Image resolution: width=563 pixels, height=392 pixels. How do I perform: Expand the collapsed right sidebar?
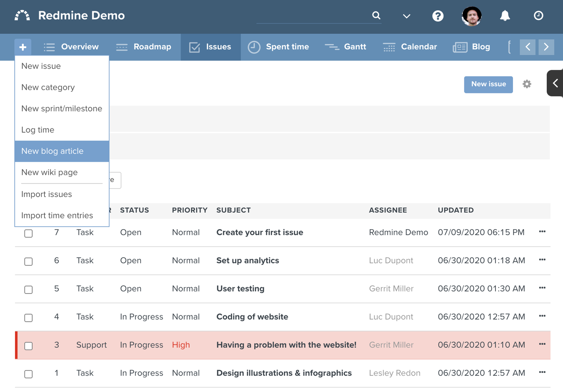555,83
